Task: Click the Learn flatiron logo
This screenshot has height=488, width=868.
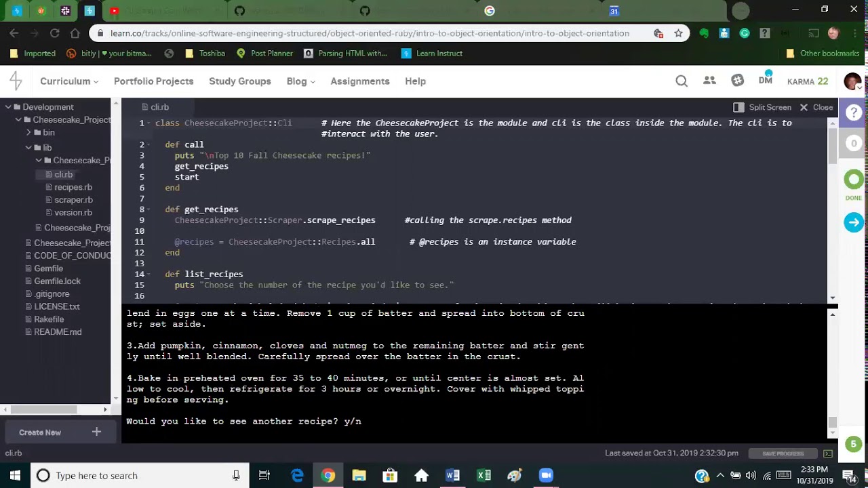Action: click(16, 81)
